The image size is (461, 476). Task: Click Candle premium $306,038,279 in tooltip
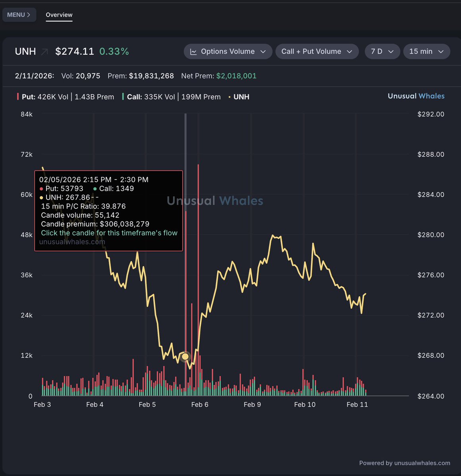95,224
